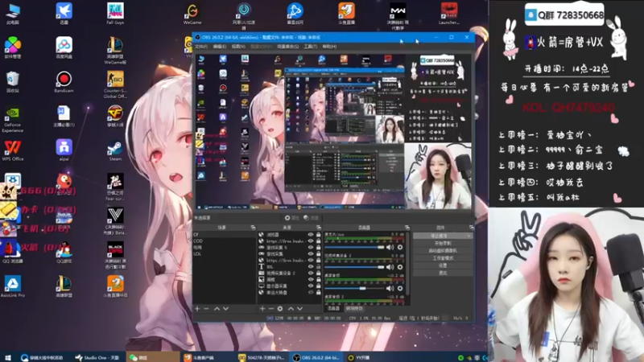Open gear settings for 麦克风/Aux track

pos(400,247)
